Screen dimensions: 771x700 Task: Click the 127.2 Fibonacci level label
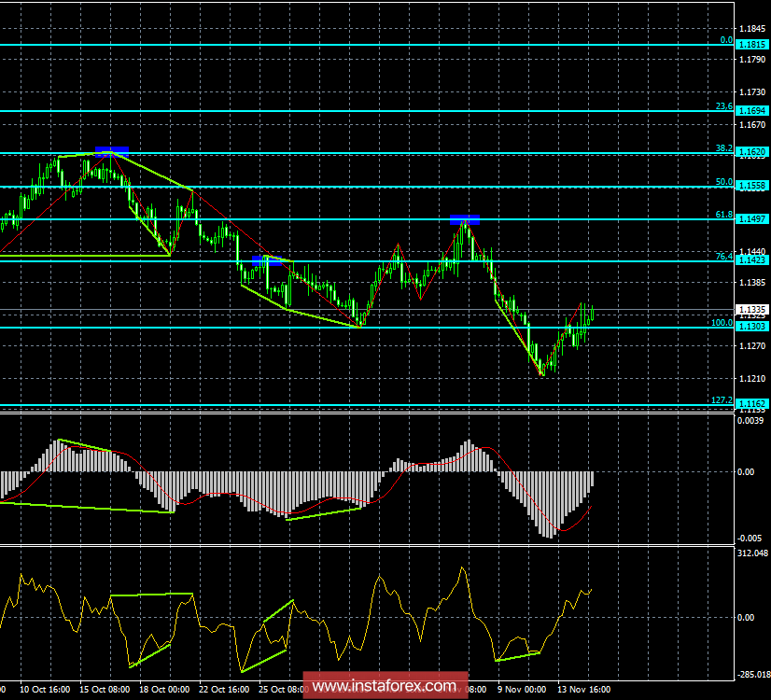tap(722, 400)
